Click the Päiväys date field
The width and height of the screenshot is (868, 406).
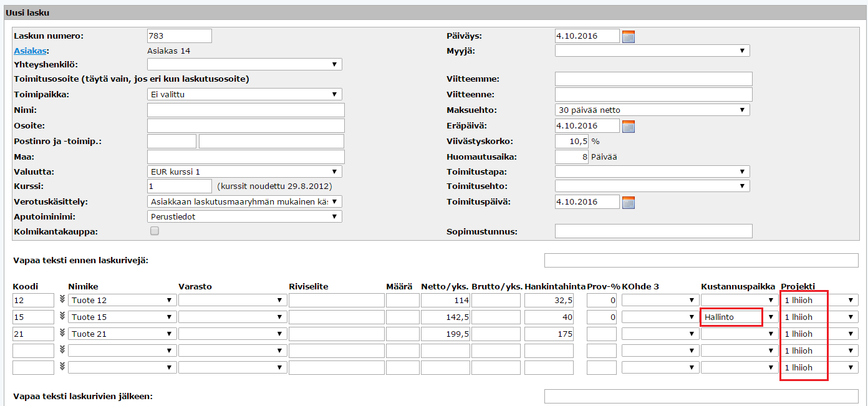[587, 36]
